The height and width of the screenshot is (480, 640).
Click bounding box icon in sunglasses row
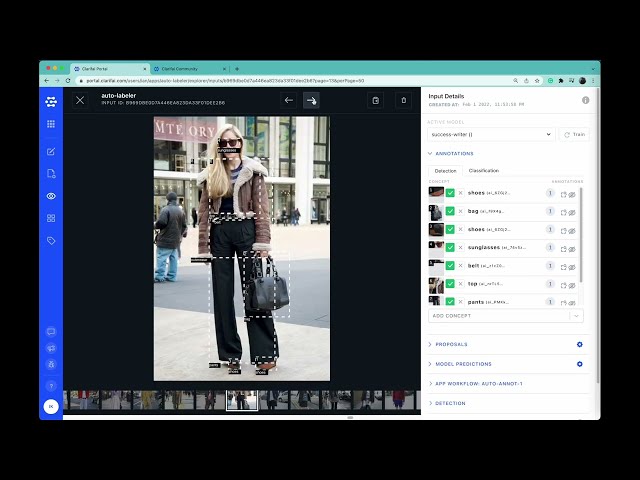[x=563, y=249]
